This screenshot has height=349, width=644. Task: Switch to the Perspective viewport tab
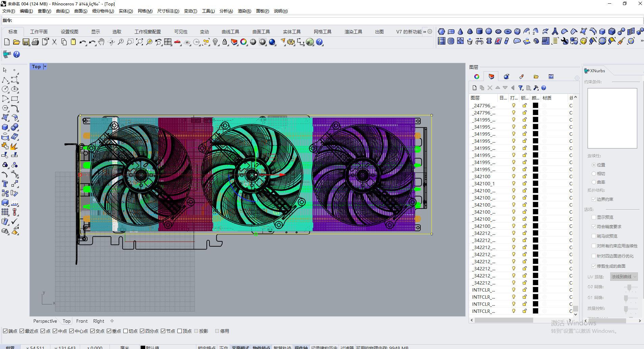pyautogui.click(x=45, y=321)
